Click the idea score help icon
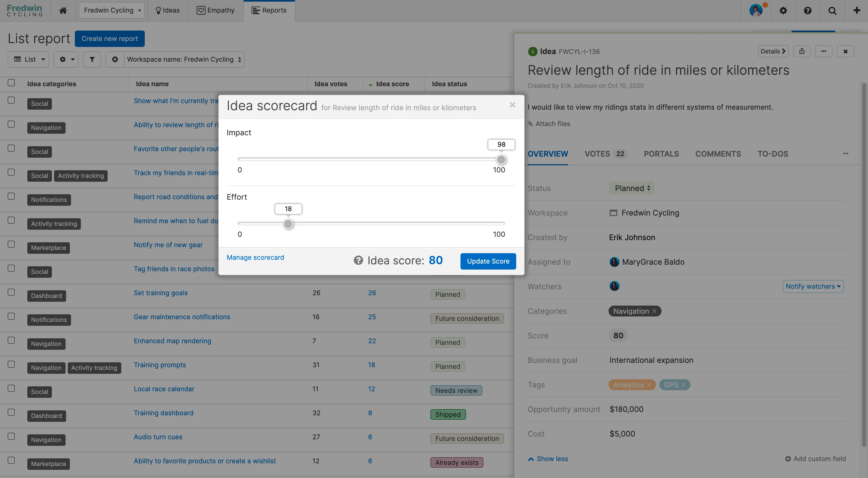 358,260
